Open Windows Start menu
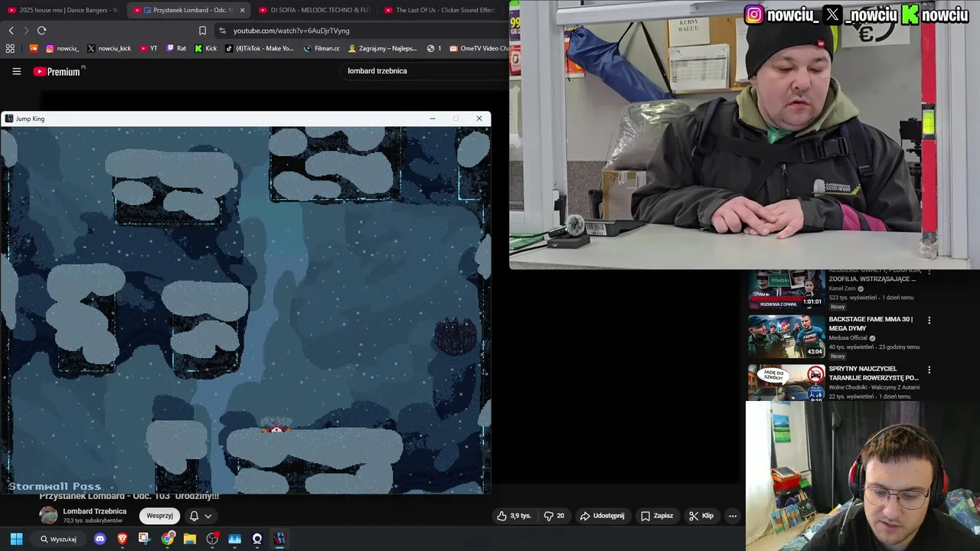The image size is (980, 551). [x=16, y=539]
